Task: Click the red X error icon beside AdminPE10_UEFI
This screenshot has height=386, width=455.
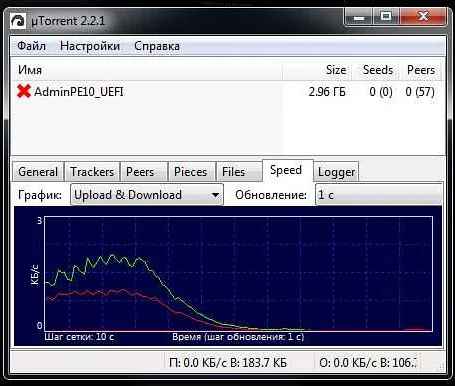Action: (24, 91)
